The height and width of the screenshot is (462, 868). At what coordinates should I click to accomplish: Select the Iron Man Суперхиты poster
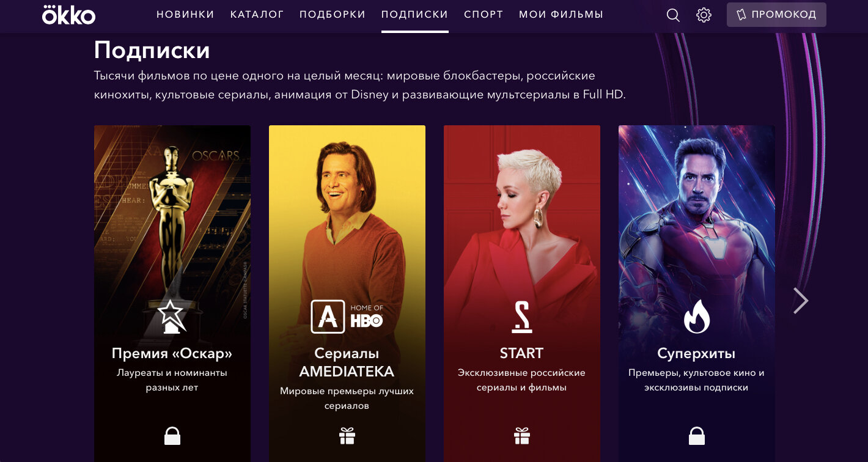click(697, 293)
